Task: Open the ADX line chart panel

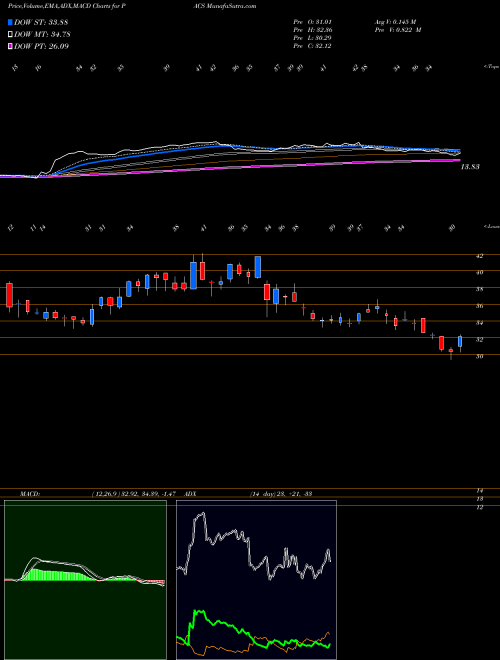Action: tap(256, 580)
